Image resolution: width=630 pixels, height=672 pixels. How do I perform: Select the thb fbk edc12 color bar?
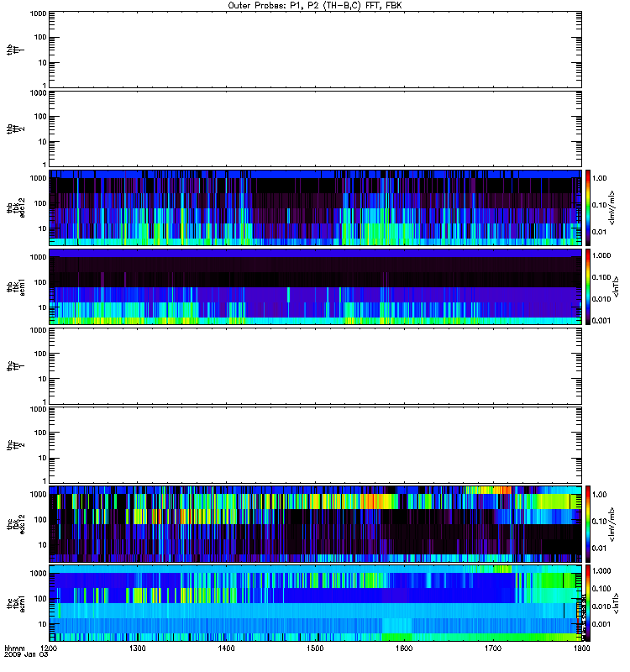pos(588,207)
